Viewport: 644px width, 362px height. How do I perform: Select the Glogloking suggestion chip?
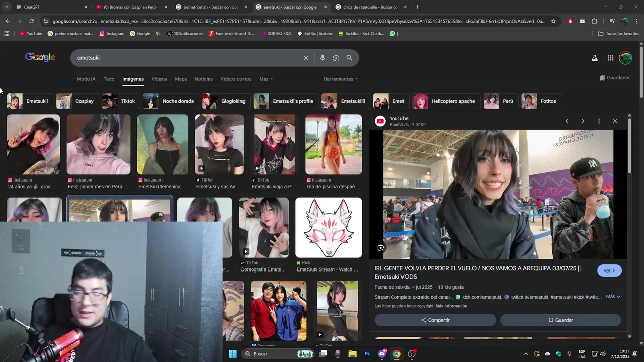tap(226, 101)
